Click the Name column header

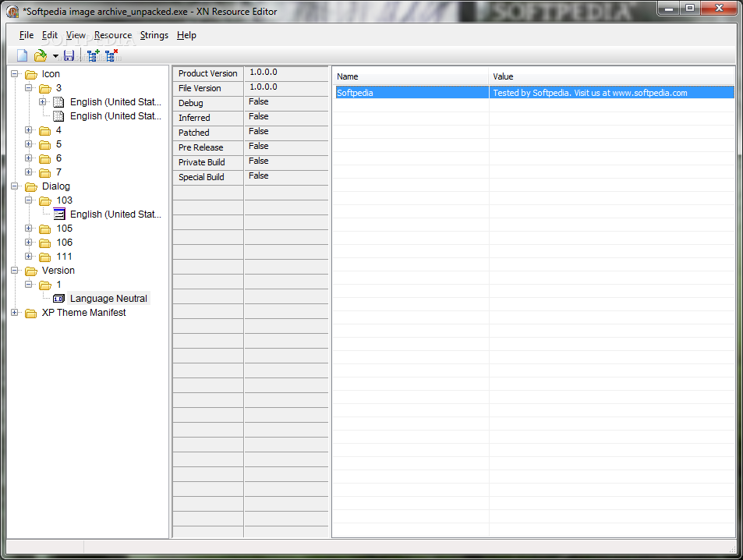tap(410, 76)
